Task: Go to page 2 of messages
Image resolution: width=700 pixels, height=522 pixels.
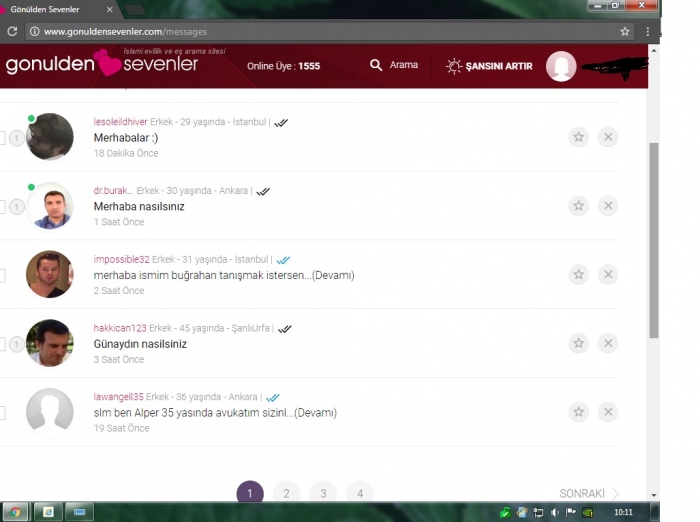Action: coord(286,493)
